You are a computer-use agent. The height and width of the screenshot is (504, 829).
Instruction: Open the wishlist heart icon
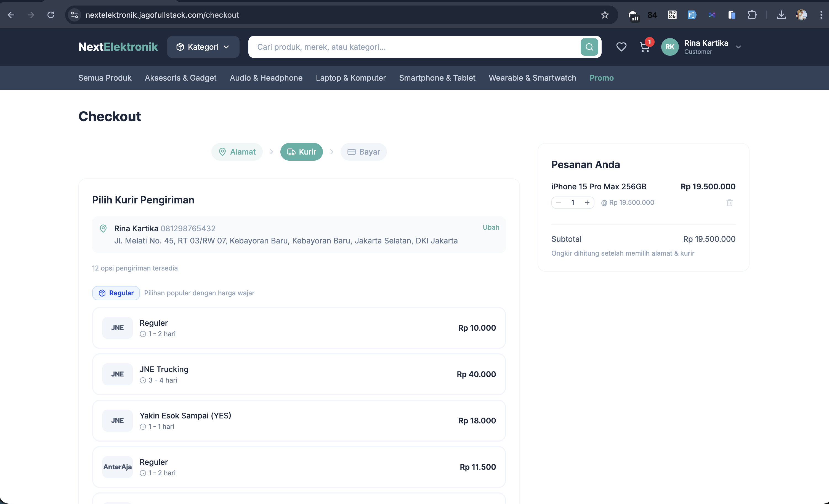tap(621, 47)
